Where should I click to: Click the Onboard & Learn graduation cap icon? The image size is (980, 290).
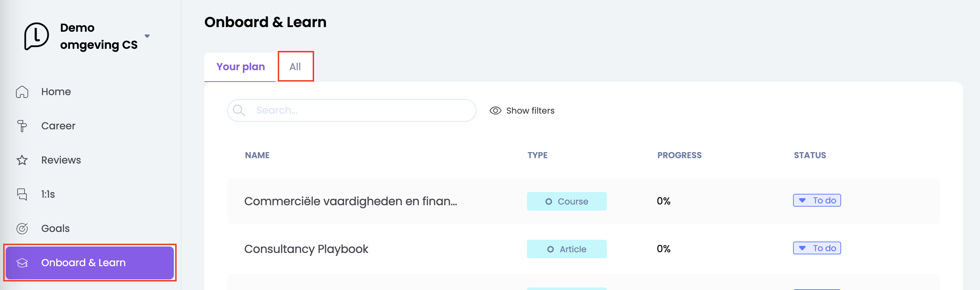pos(22,263)
